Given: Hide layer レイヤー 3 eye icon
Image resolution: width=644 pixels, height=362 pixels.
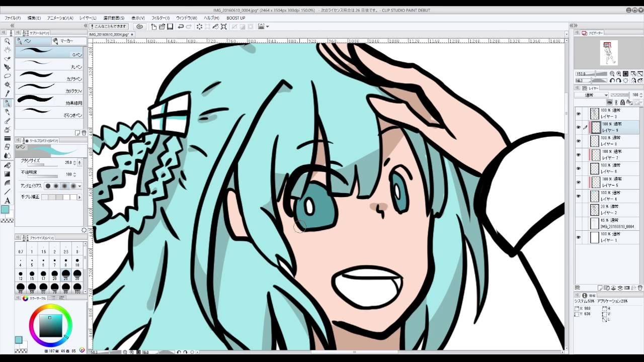Looking at the screenshot, I should click(x=579, y=114).
